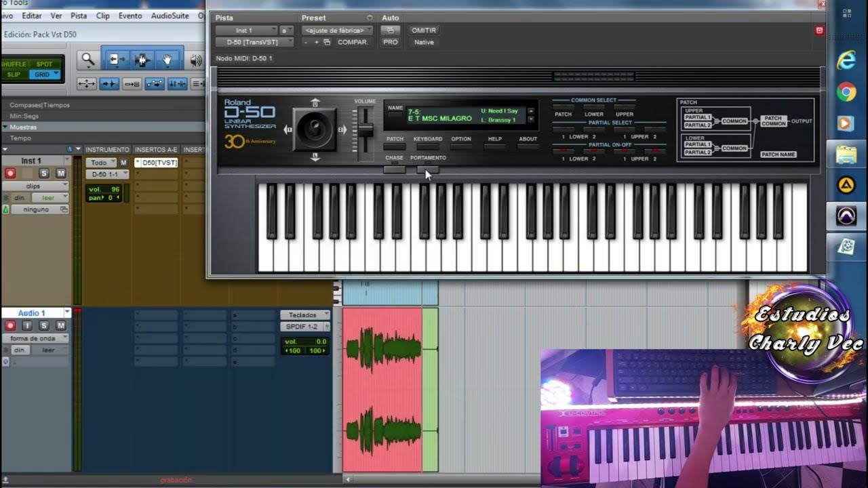This screenshot has height=488, width=868.
Task: Record-enable the Inst 1 track
Action: click(x=10, y=174)
